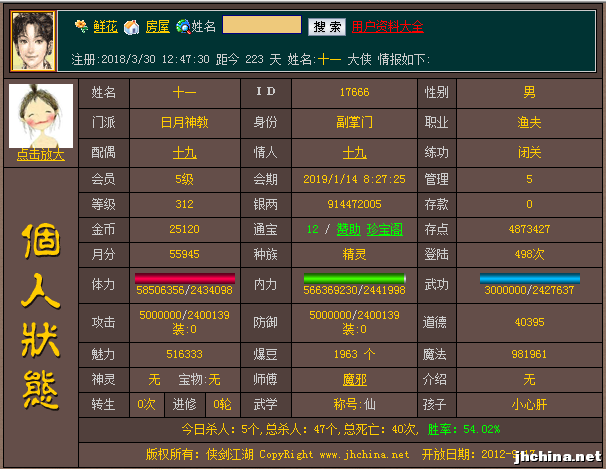
Task: Click the gender value 男
Action: tap(529, 92)
